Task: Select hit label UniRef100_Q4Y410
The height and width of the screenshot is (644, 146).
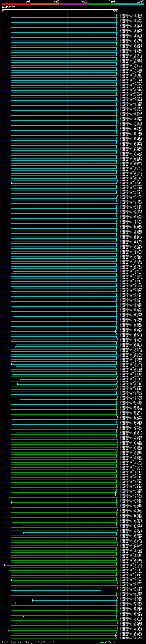Action: [131, 427]
